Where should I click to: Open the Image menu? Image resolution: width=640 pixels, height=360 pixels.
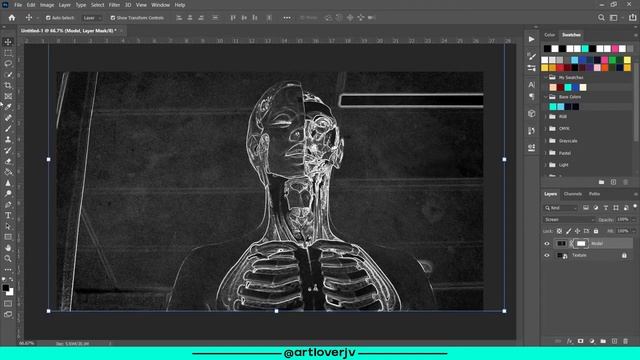[47, 5]
